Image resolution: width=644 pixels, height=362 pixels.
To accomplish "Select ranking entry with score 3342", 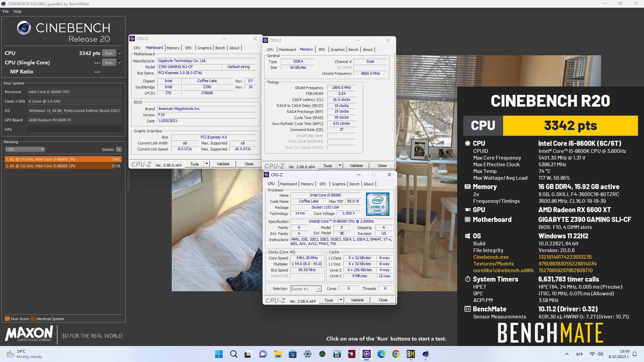I will click(x=63, y=159).
